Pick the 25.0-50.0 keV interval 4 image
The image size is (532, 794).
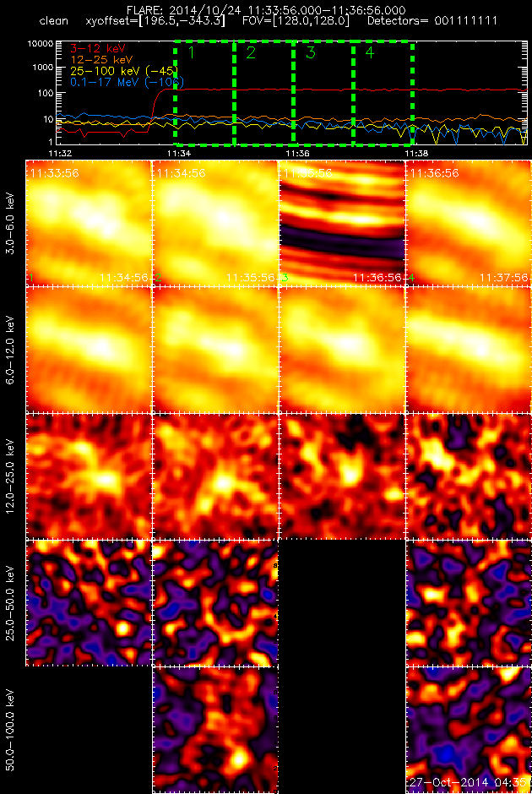coord(469,603)
